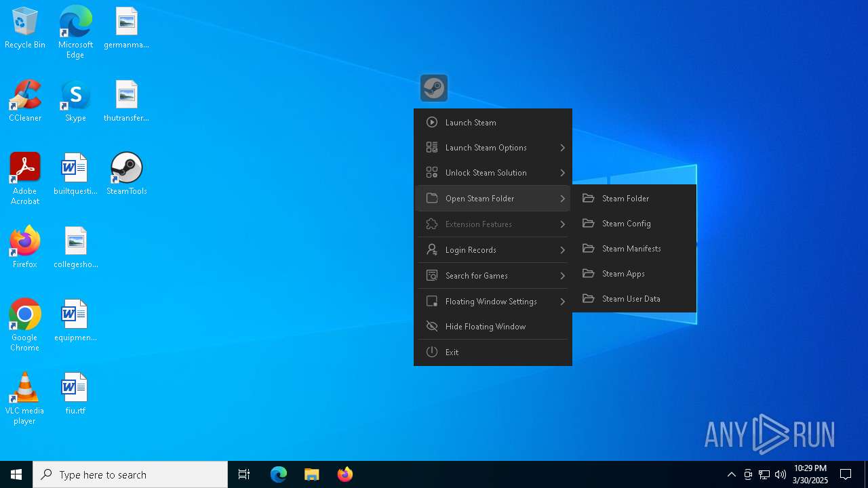Open Steam Config folder
Viewport: 868px width, 488px height.
click(634, 224)
